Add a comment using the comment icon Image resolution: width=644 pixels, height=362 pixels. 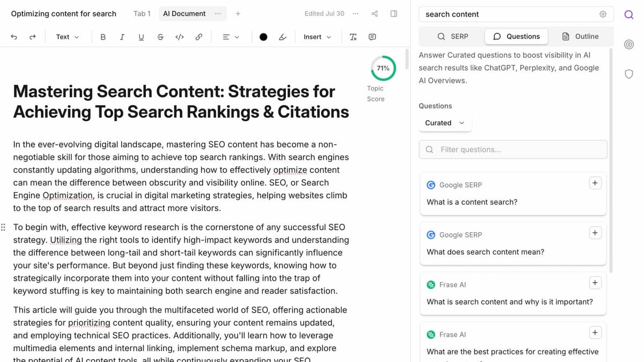click(x=372, y=37)
